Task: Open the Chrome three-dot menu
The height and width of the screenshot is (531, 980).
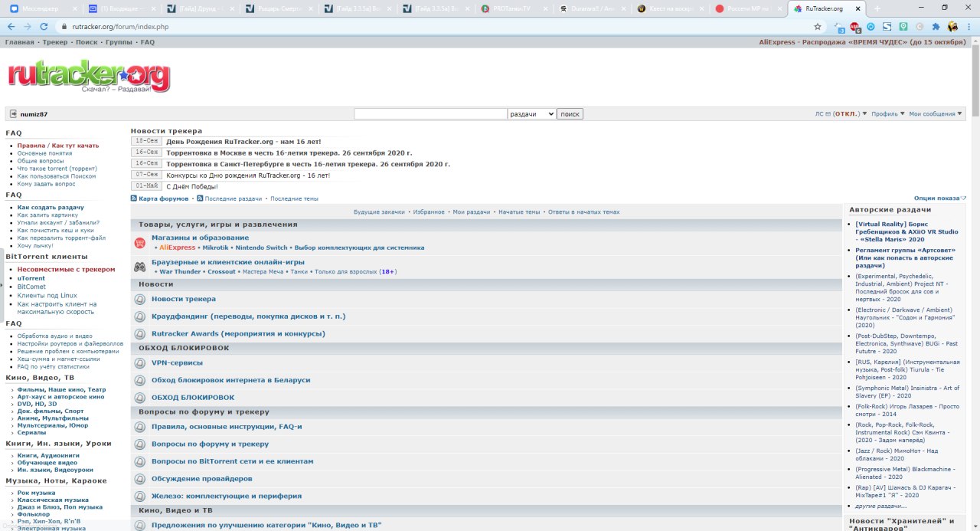Action: point(969,26)
